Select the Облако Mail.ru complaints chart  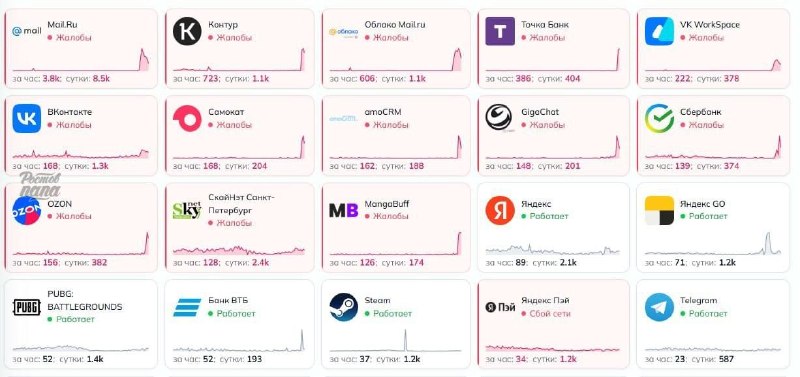pos(396,59)
